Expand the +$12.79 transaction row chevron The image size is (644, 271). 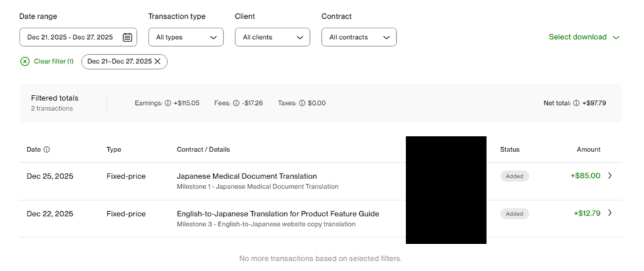coord(609,213)
